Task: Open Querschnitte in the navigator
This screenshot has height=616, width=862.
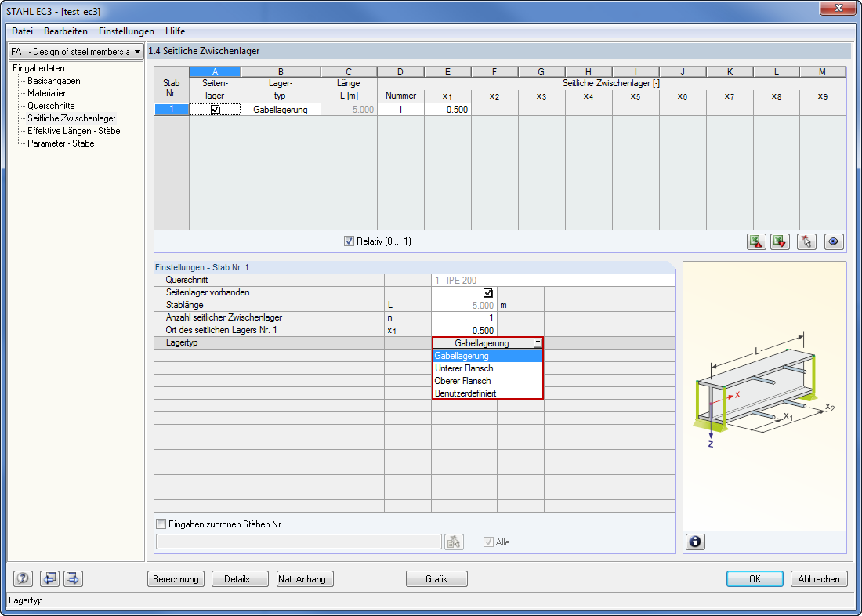Action: pyautogui.click(x=51, y=106)
